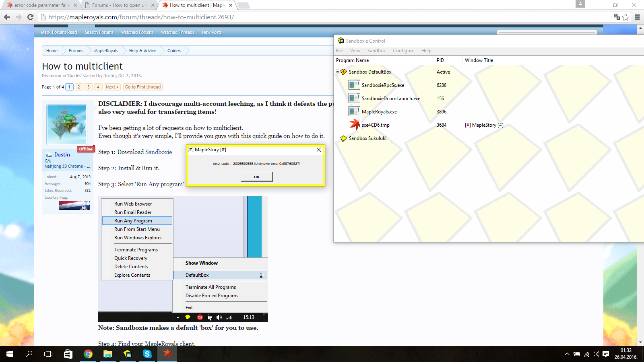Image resolution: width=644 pixels, height=362 pixels.
Task: Bookmark this page with the star icon
Action: click(x=626, y=17)
